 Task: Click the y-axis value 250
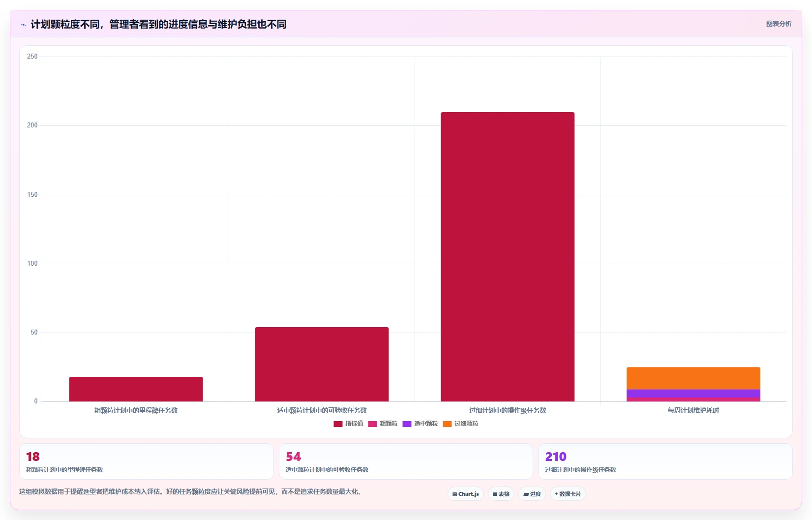tap(32, 57)
